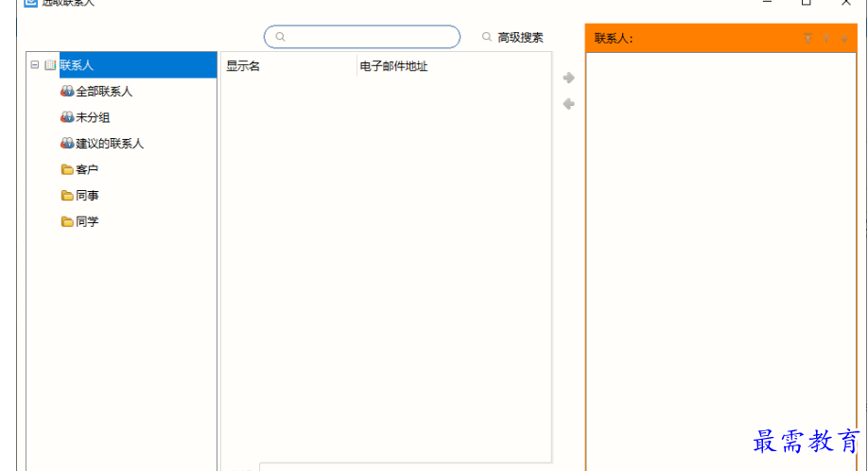868x471 pixels.
Task: Maximize the 选取联系人 window
Action: click(806, 2)
